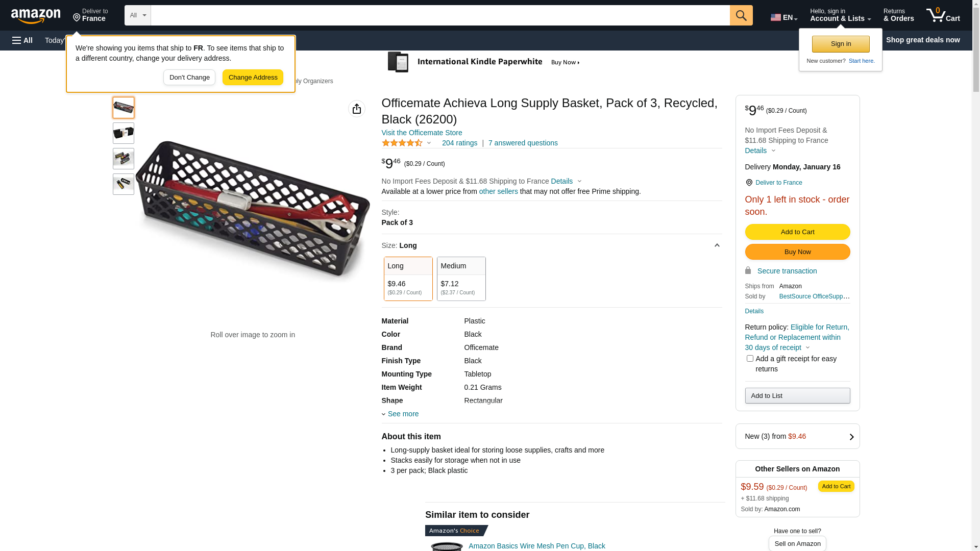Select the second product thumbnail

coord(124,133)
